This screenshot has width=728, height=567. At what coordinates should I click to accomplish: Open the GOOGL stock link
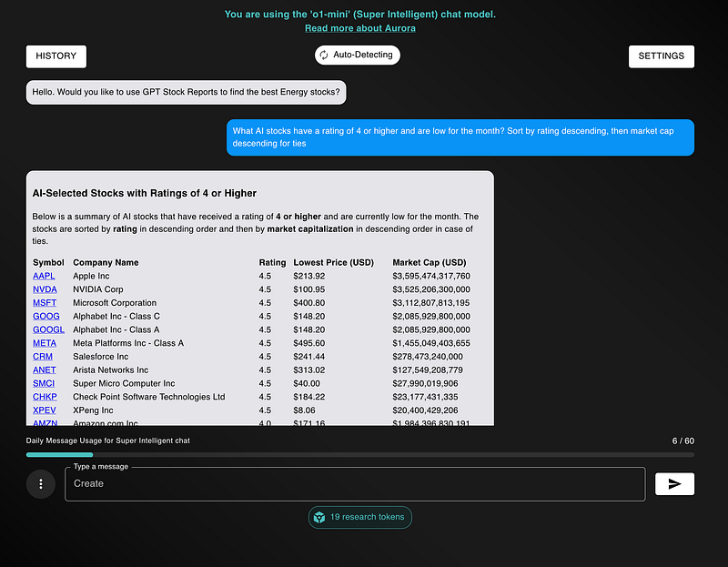coord(48,329)
